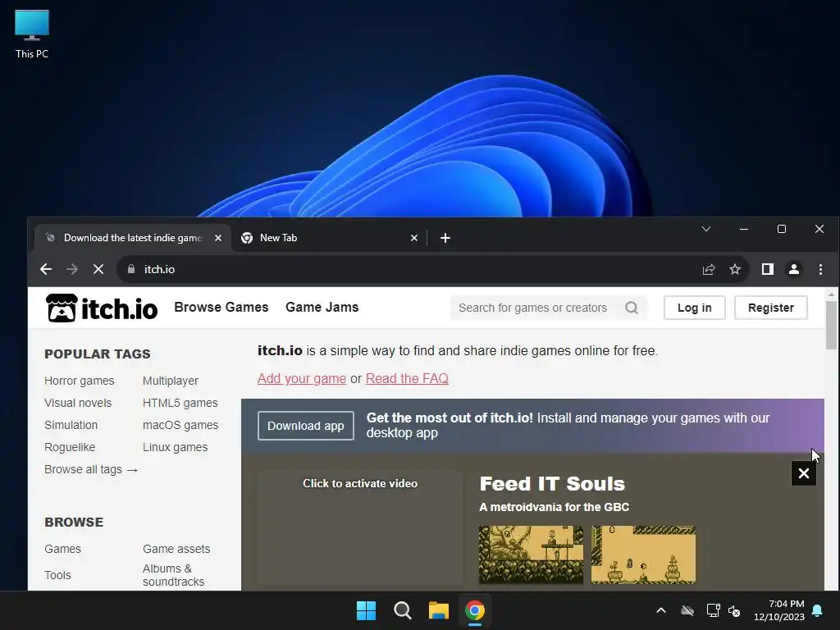Open the macOS games tag
The image size is (840, 630).
pyautogui.click(x=180, y=425)
